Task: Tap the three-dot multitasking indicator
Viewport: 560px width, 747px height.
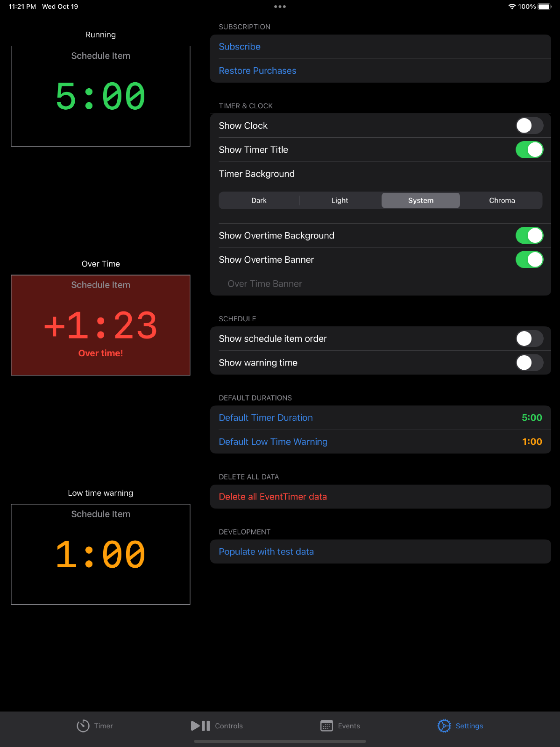Action: pyautogui.click(x=280, y=7)
